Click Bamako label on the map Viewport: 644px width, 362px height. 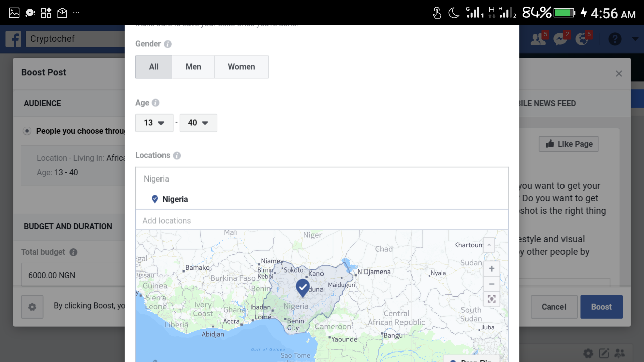197,268
